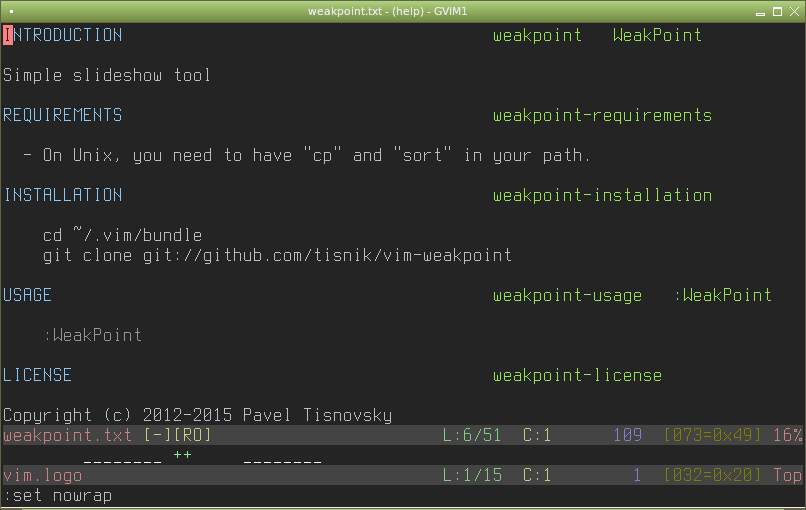The height and width of the screenshot is (510, 806).
Task: Maximize the GVIM window
Action: pos(777,10)
